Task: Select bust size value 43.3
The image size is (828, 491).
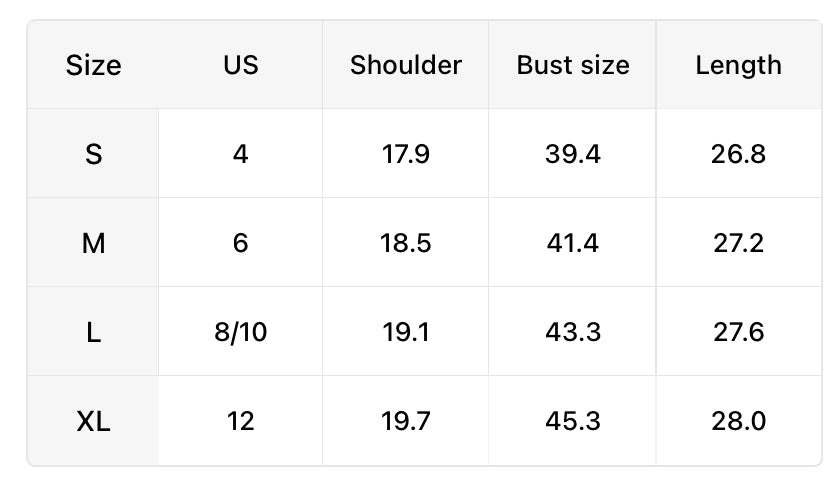Action: click(573, 332)
